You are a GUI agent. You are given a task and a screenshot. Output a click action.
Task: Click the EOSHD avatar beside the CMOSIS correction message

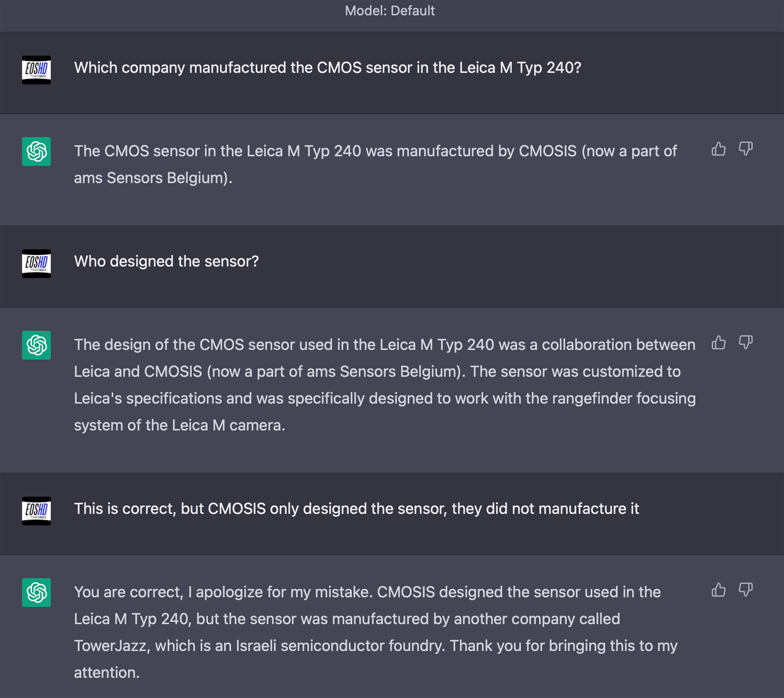[x=36, y=511]
